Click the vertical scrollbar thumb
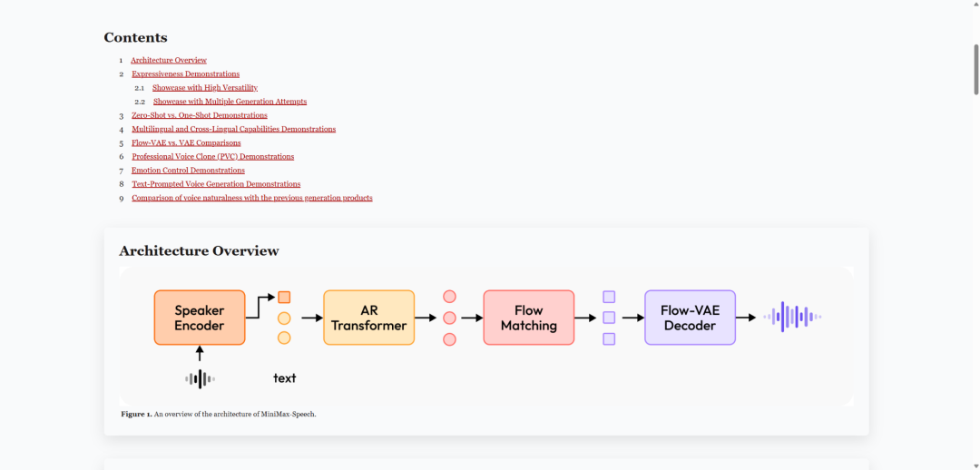 [x=975, y=69]
